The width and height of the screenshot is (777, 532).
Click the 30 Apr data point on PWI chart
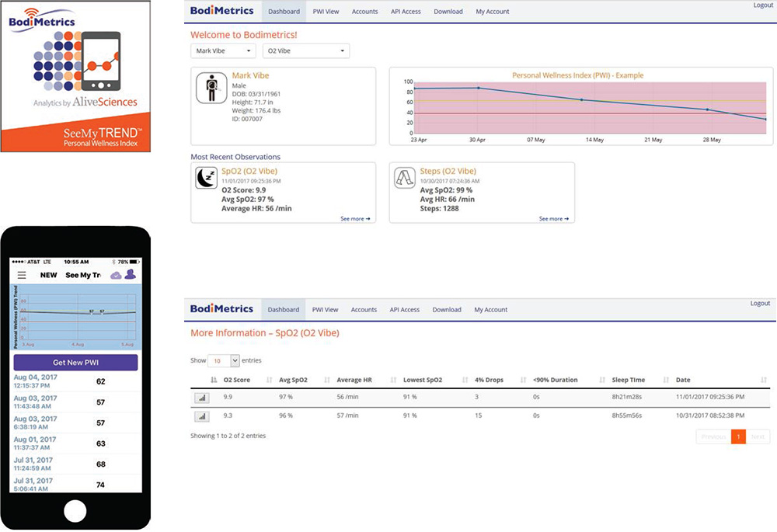[478, 89]
